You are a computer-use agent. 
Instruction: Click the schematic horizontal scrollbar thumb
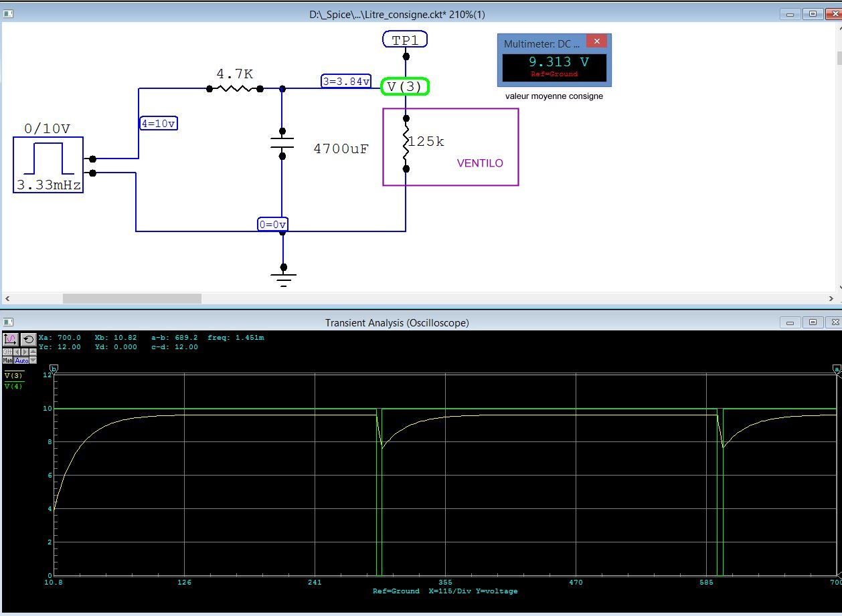coord(132,298)
